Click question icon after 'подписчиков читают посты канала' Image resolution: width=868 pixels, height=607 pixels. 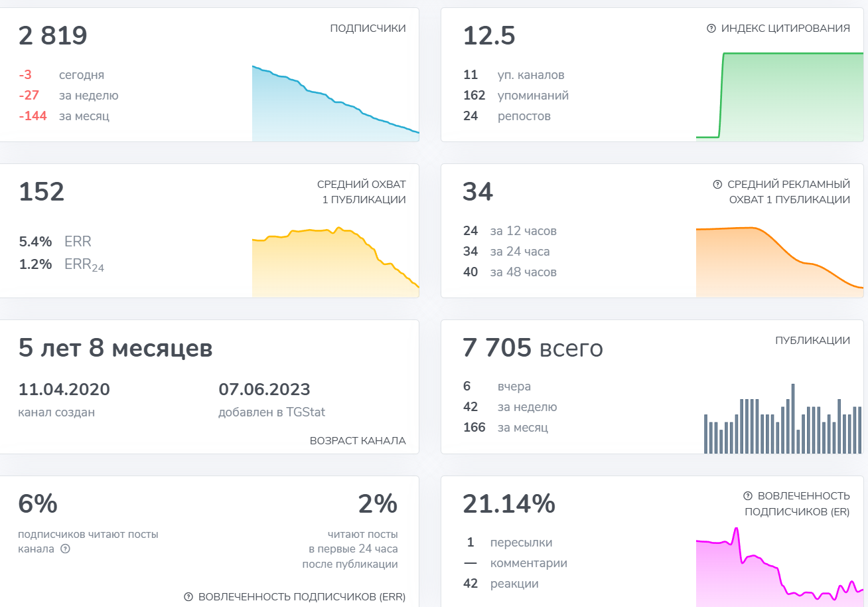click(65, 549)
